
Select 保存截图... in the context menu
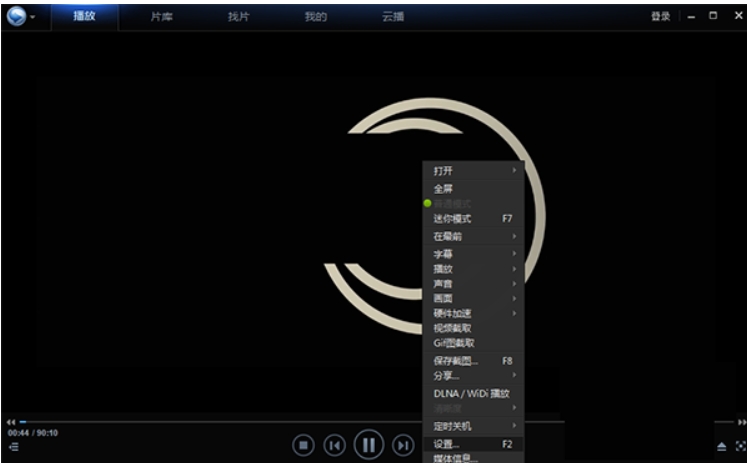(x=455, y=360)
